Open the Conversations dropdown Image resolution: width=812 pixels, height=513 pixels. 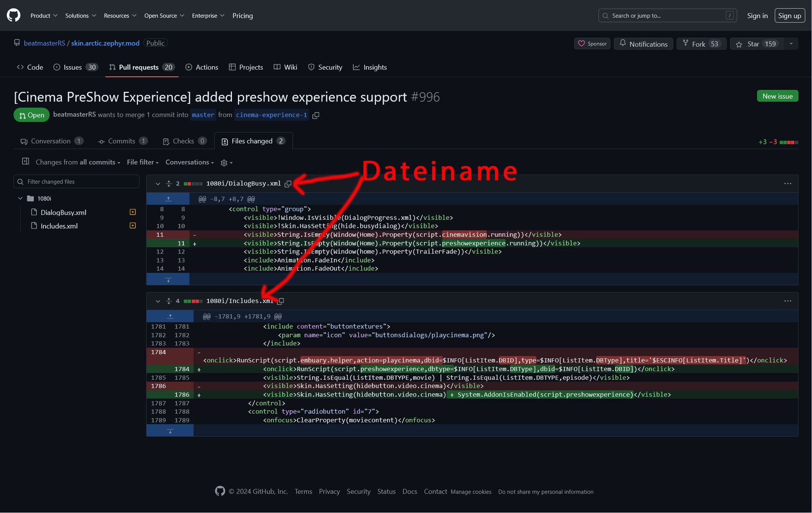pyautogui.click(x=190, y=162)
